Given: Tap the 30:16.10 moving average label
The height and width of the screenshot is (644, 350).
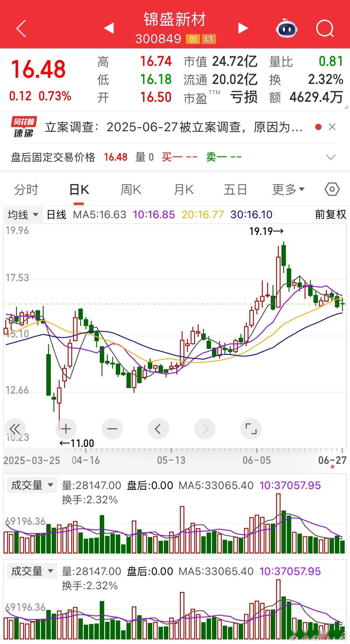Looking at the screenshot, I should coord(251,214).
